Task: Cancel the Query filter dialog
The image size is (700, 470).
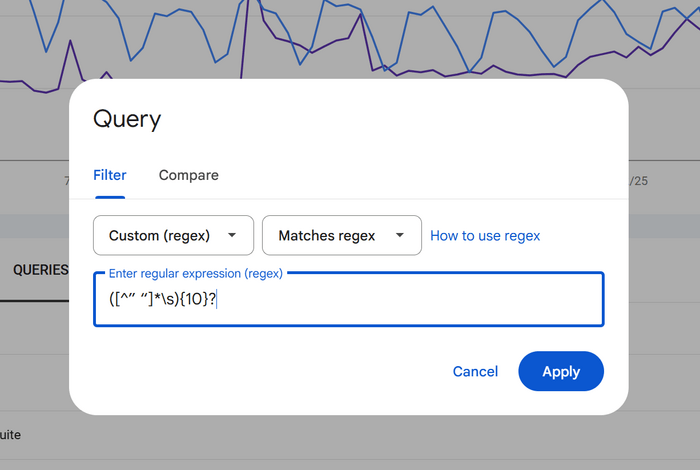Action: (x=475, y=371)
